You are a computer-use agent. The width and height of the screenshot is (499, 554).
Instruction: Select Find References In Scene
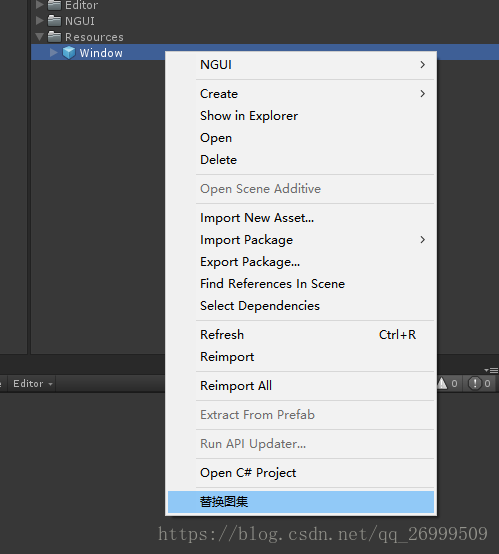[x=301, y=284]
